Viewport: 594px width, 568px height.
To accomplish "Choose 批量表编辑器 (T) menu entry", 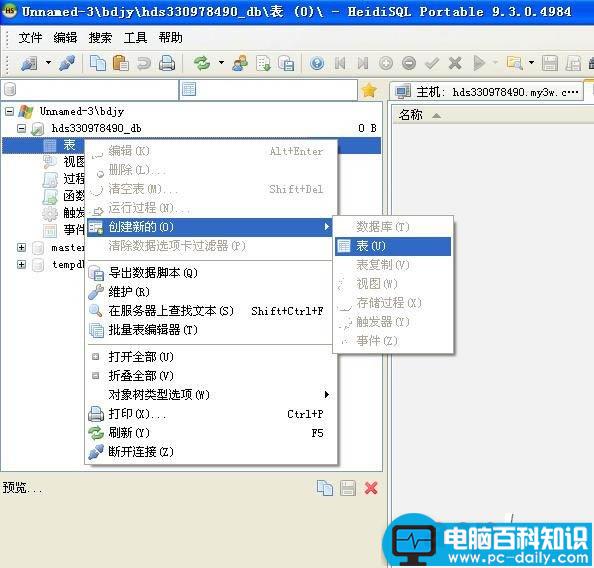I will point(209,330).
